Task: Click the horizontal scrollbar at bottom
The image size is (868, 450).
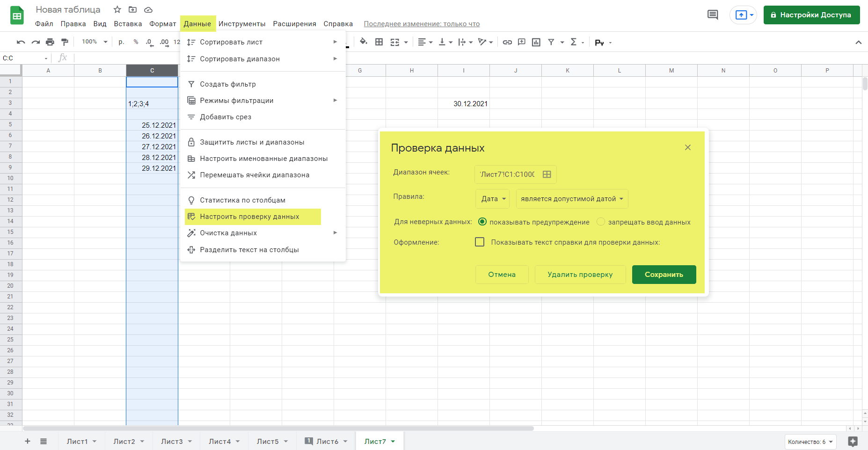Action: [278, 428]
